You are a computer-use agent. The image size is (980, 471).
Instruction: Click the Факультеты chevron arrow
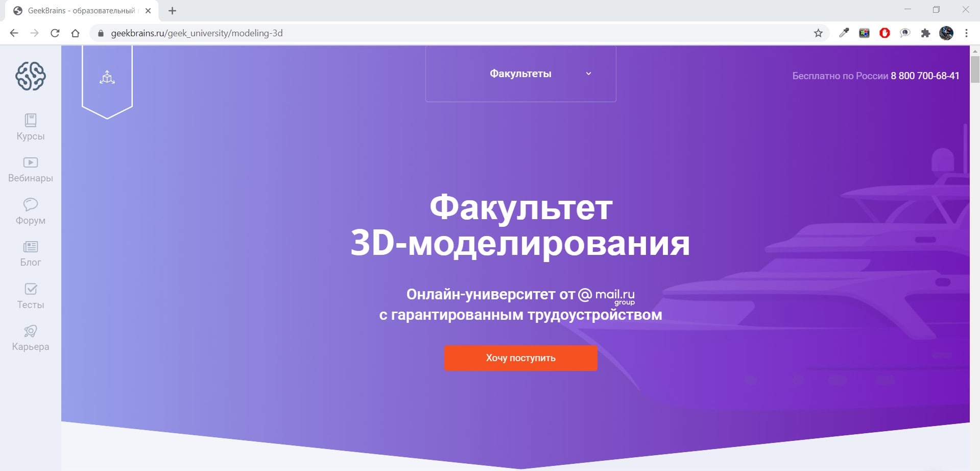click(x=588, y=74)
